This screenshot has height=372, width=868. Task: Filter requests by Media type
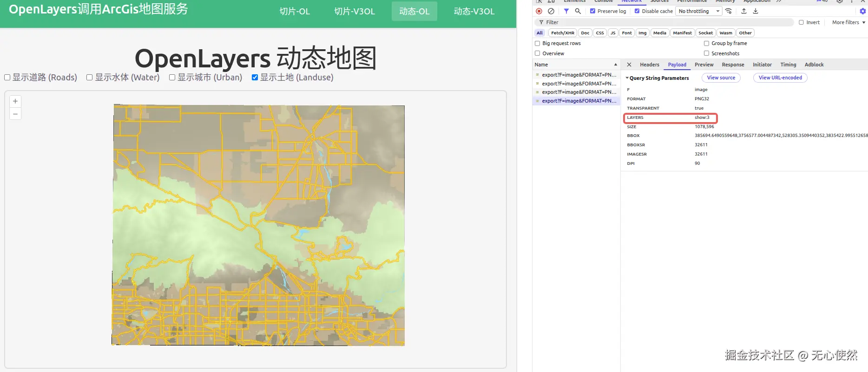[660, 33]
